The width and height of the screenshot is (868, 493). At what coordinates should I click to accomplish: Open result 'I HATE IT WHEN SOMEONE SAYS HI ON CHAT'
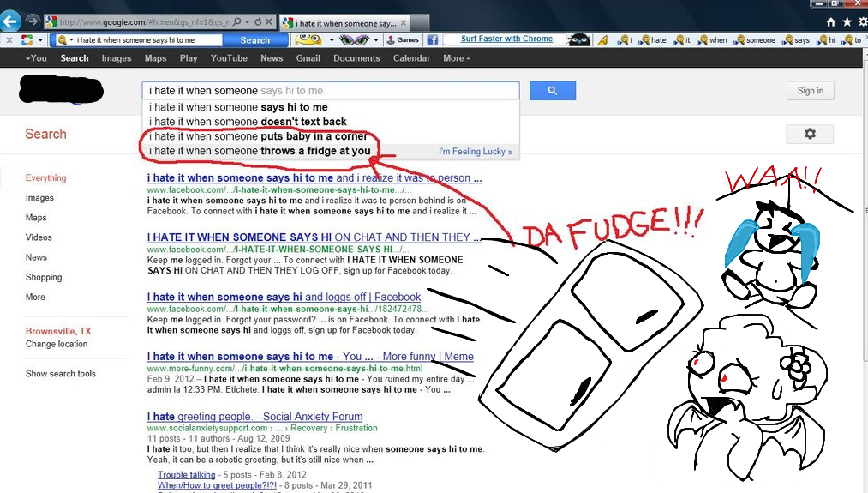point(314,237)
